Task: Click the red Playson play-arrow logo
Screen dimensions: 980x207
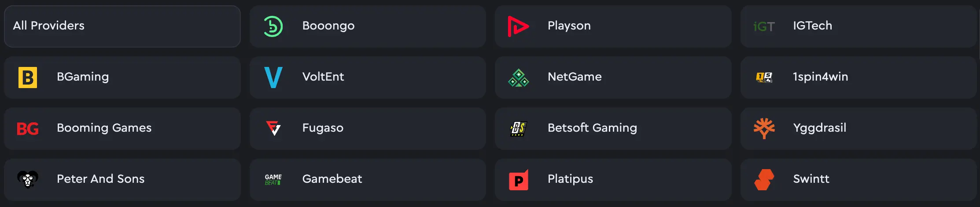Action: 518,26
